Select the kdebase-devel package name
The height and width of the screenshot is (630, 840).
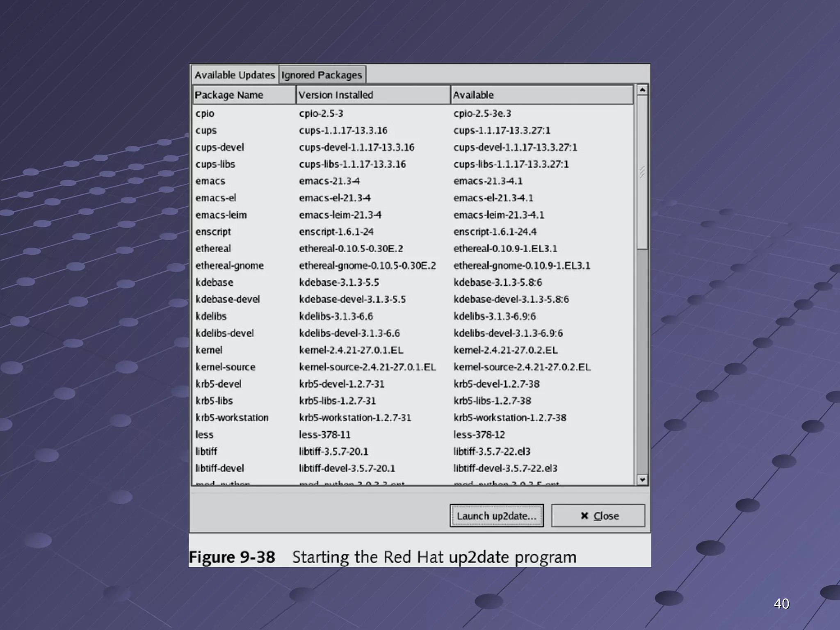coord(228,299)
